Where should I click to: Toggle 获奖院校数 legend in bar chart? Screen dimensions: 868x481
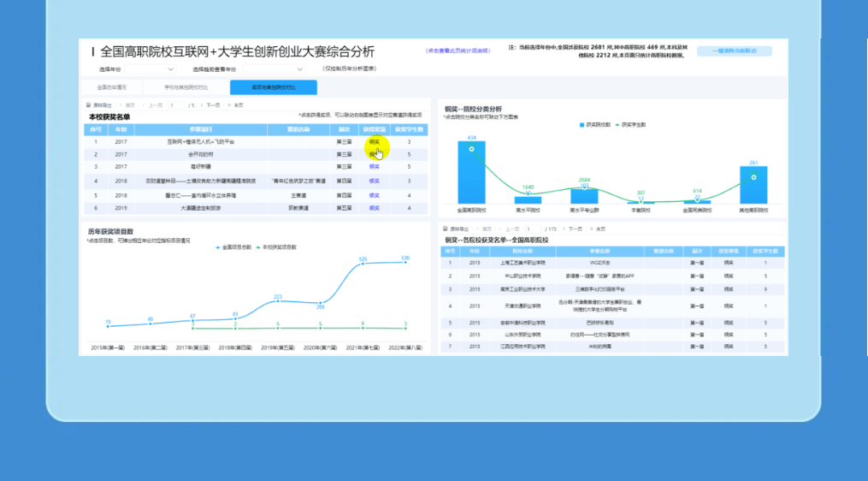click(x=594, y=124)
